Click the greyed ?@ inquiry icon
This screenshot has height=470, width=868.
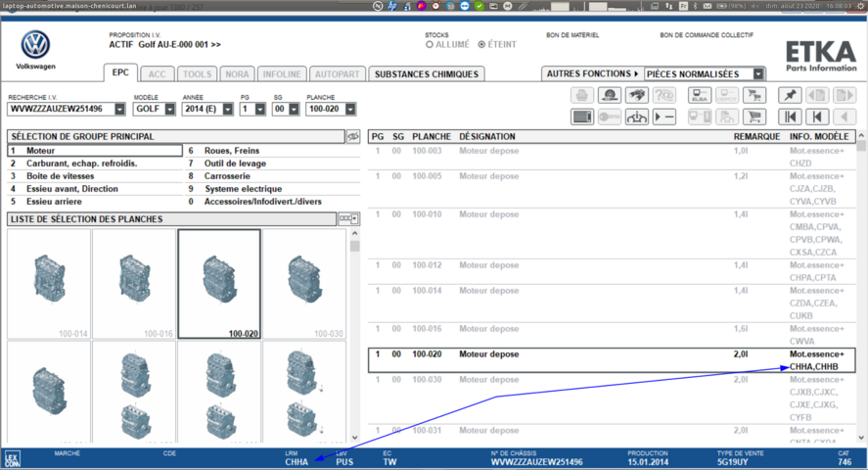[663, 95]
